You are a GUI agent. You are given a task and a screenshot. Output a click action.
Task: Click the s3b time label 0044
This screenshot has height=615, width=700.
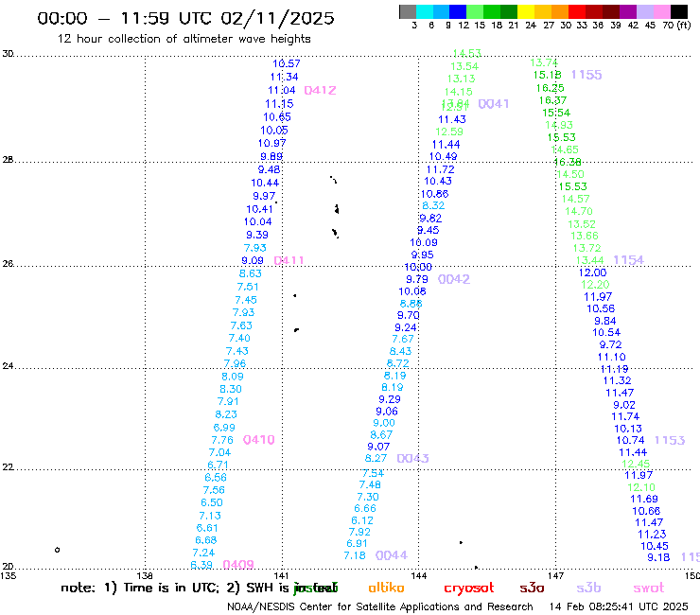[391, 555]
